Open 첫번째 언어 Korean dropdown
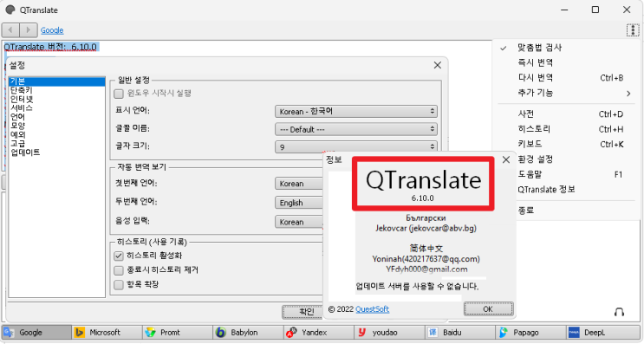The image size is (644, 344). point(298,184)
